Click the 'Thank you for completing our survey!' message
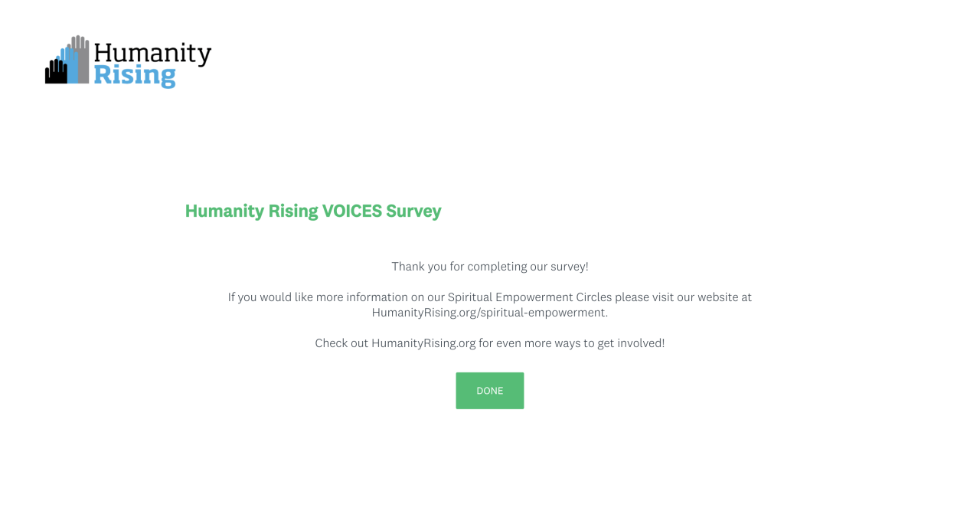 tap(490, 267)
